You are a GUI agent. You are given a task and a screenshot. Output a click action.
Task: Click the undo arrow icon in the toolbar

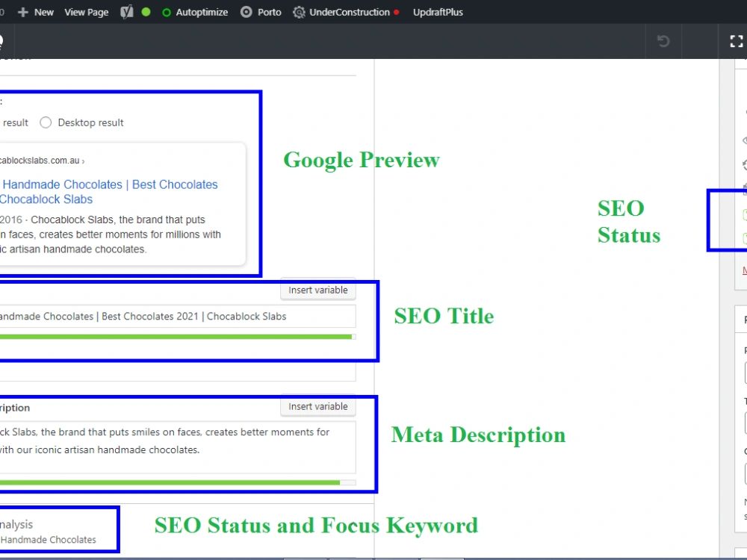coord(663,41)
